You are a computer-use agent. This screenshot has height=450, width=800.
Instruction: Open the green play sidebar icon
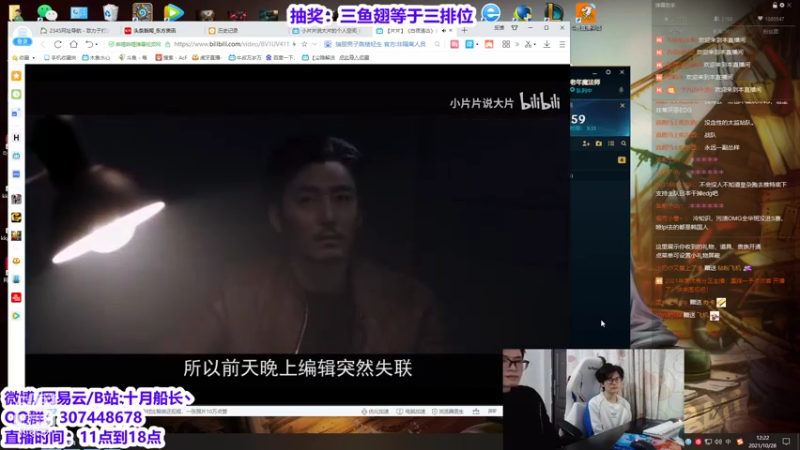pos(16,316)
